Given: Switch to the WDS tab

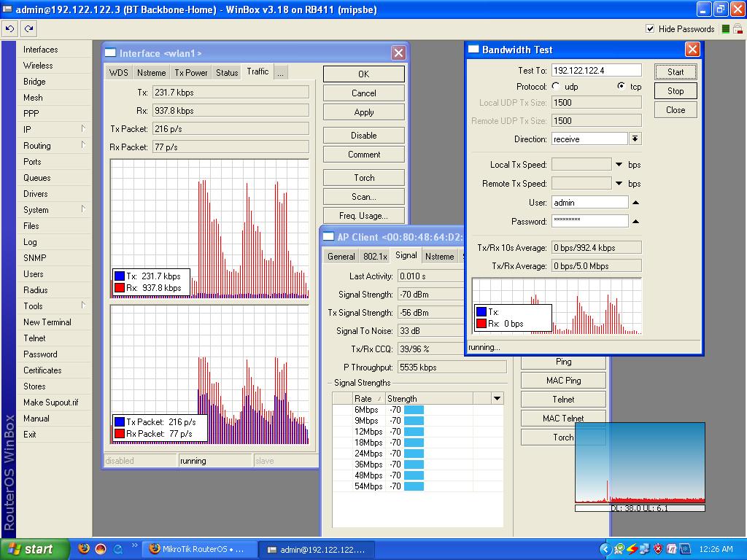Looking at the screenshot, I should [119, 72].
